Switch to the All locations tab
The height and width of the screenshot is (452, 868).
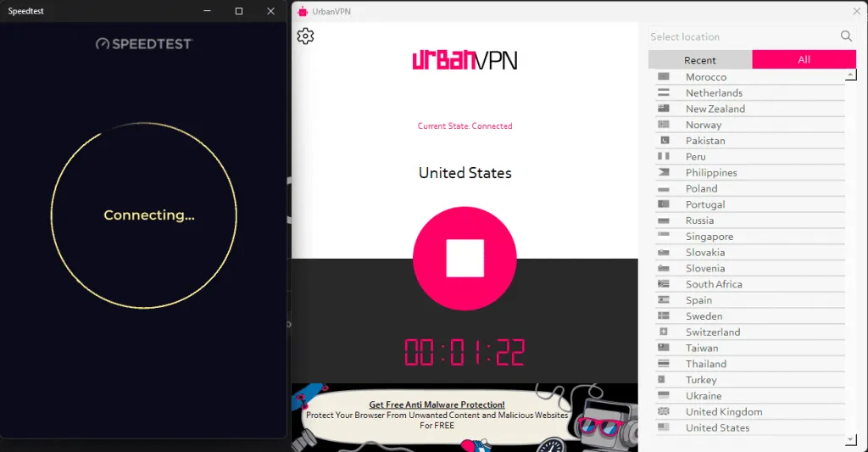[804, 59]
